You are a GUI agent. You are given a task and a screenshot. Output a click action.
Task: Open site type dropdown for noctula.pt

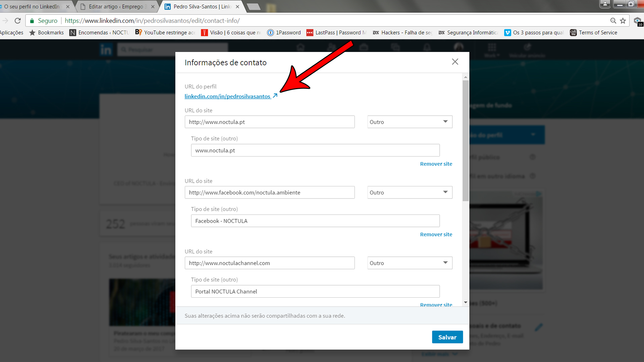(410, 122)
